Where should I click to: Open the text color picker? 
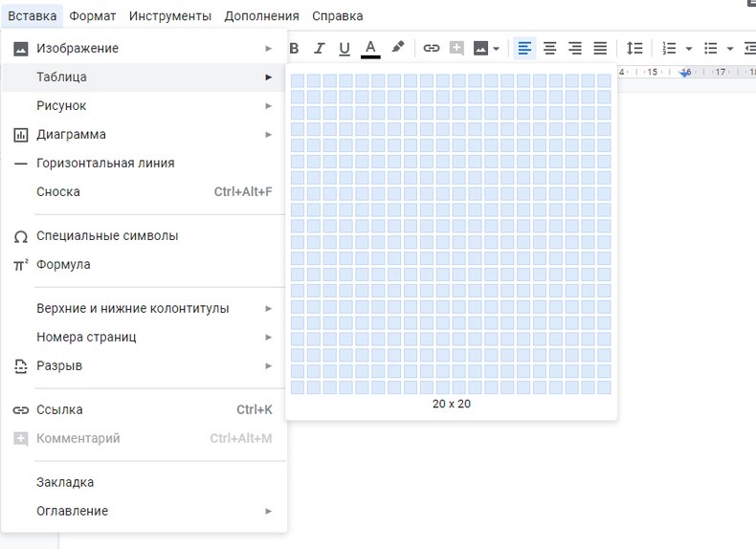point(370,48)
